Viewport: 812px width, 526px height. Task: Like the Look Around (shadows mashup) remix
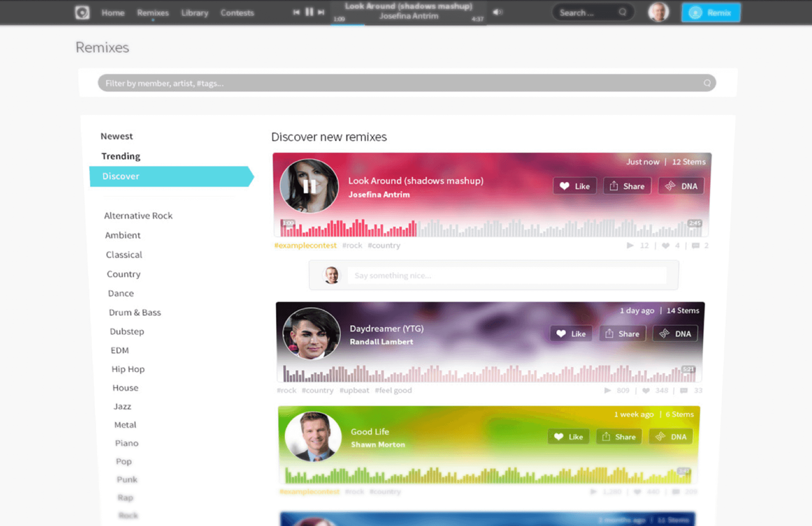(x=575, y=186)
